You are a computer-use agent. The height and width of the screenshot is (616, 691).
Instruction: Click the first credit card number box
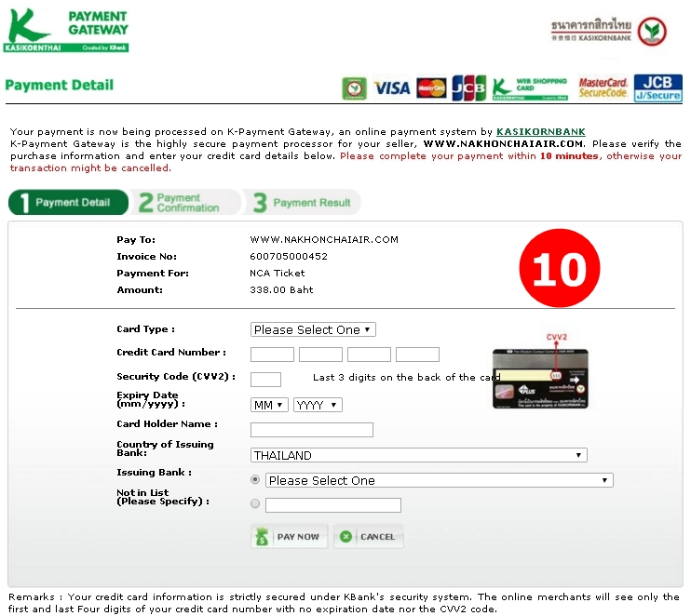272,355
